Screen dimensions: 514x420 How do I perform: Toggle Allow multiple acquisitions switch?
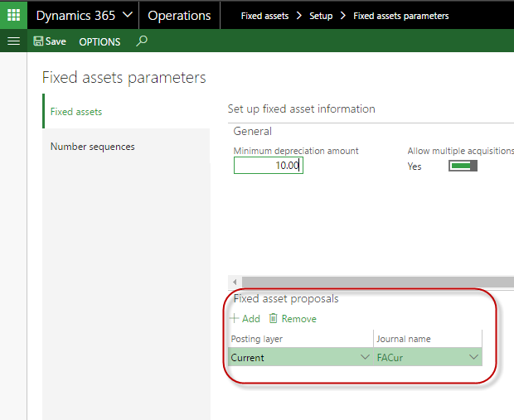tap(463, 166)
